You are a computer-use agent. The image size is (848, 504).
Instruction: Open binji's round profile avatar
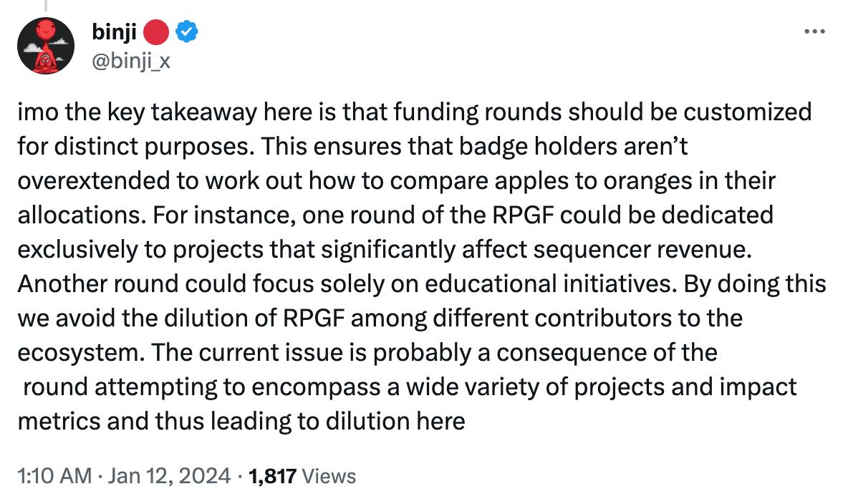click(46, 46)
